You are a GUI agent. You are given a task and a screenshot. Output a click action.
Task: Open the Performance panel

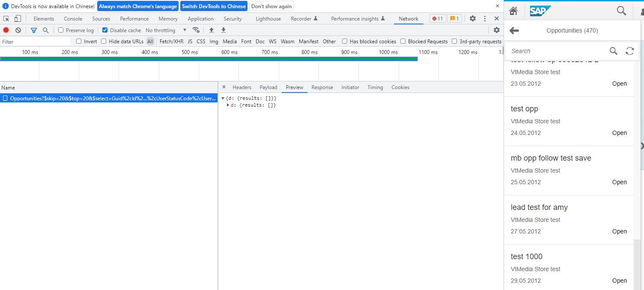[134, 18]
